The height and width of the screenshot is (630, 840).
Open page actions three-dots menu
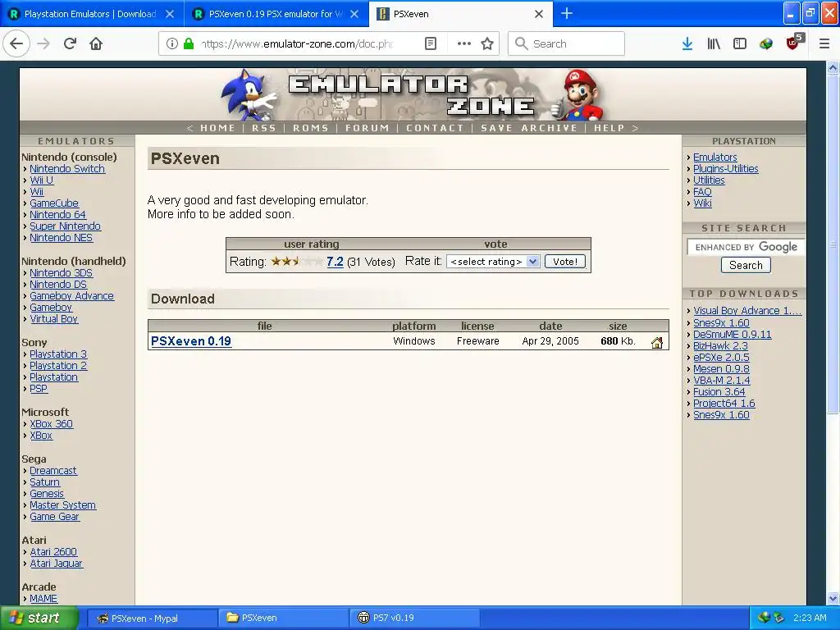tap(464, 43)
